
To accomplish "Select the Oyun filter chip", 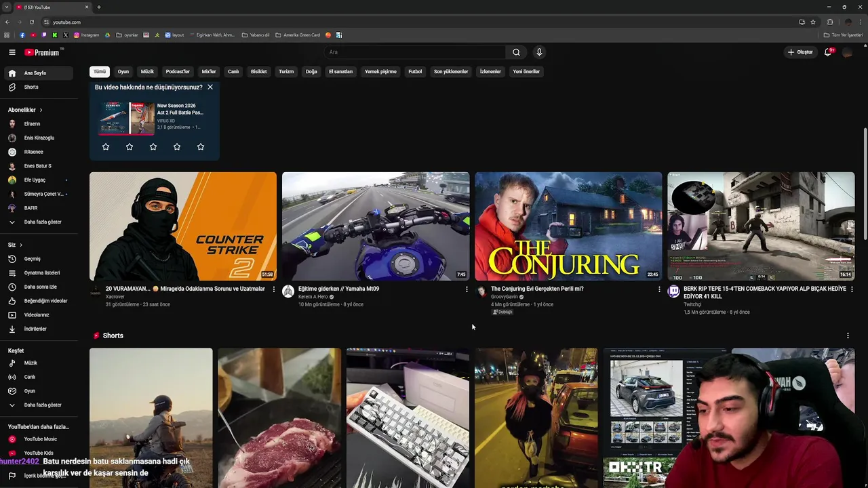I will pos(123,72).
